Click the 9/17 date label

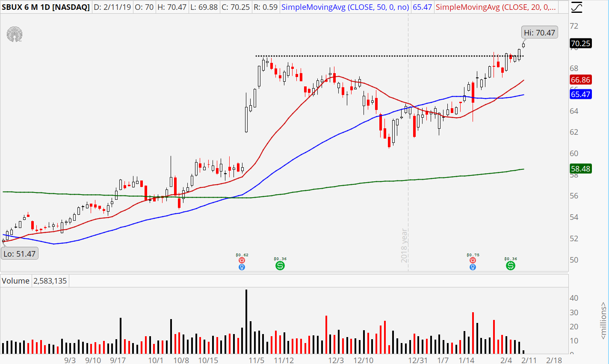point(118,360)
